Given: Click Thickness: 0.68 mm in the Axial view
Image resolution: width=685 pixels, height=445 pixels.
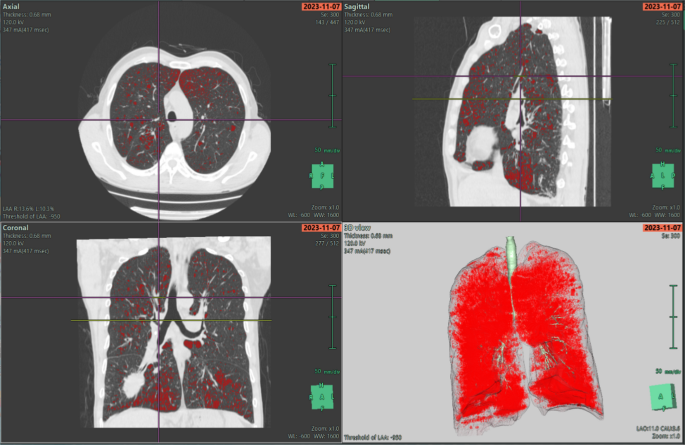Looking at the screenshot, I should [27, 14].
